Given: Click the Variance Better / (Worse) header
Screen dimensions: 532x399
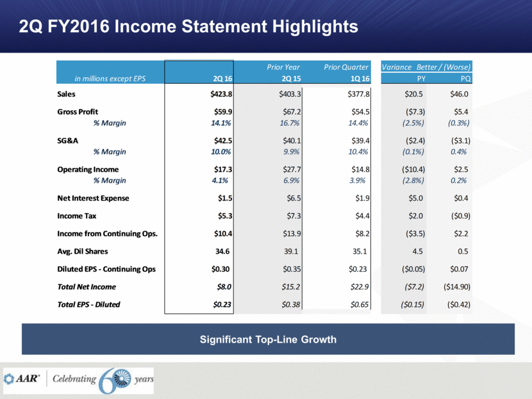Looking at the screenshot, I should pyautogui.click(x=426, y=67).
